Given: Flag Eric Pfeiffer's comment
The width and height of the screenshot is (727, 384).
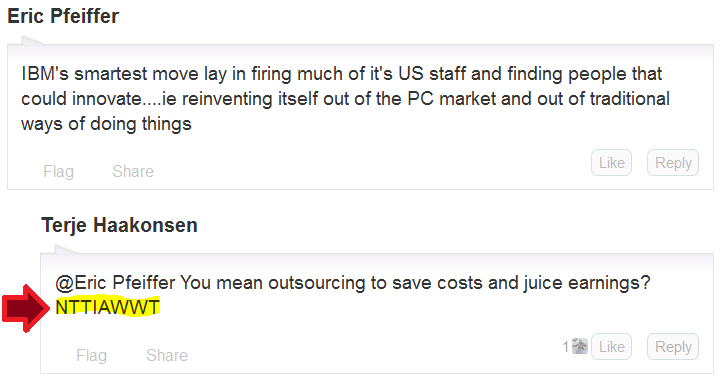Looking at the screenshot, I should (x=58, y=171).
